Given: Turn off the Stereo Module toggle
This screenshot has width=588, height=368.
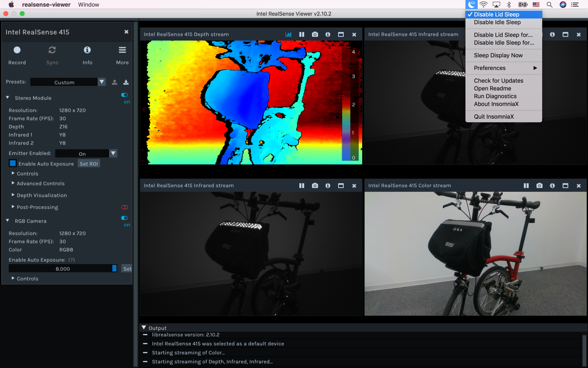Looking at the screenshot, I should pos(125,95).
